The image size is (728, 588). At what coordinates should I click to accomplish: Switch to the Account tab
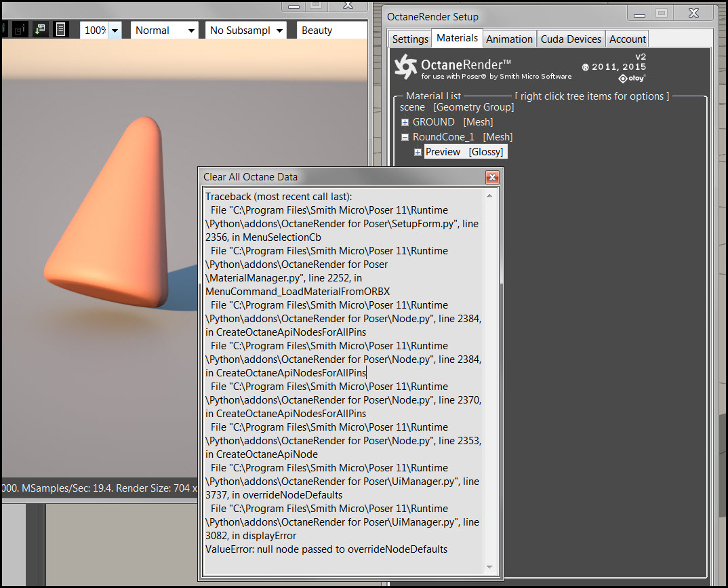(627, 39)
